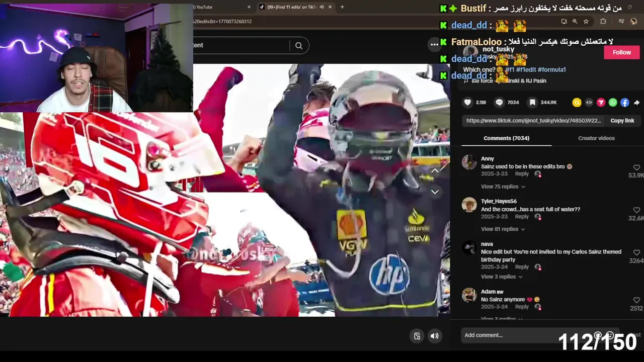The height and width of the screenshot is (362, 644).
Task: Open the three-dots more menu on video
Action: (434, 44)
